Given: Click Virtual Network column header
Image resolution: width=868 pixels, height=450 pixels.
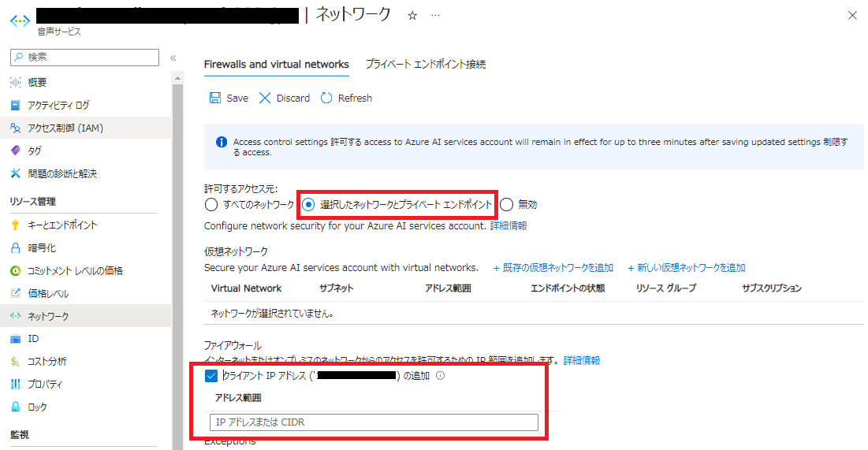Looking at the screenshot, I should (x=246, y=288).
